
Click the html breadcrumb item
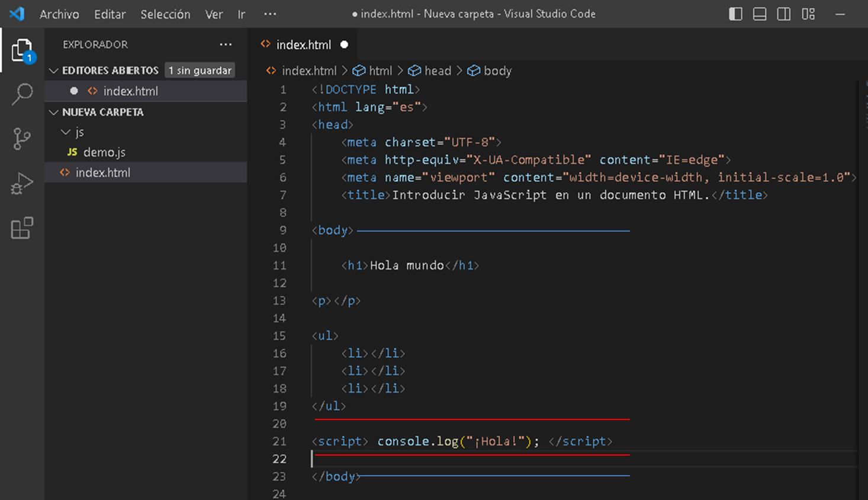(380, 71)
